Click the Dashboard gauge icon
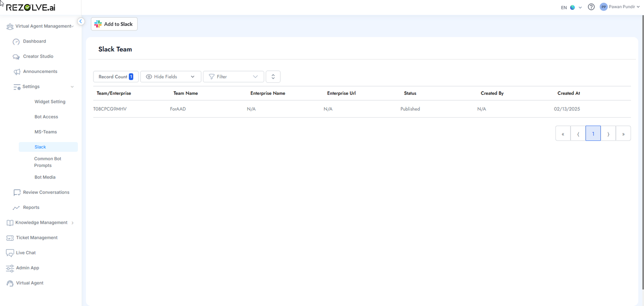The image size is (644, 306). 16,42
